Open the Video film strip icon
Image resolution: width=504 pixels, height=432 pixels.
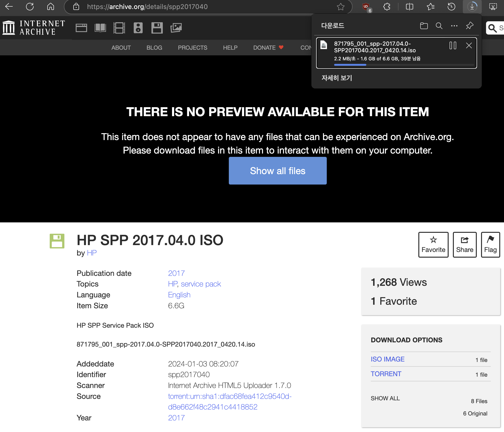tap(119, 28)
